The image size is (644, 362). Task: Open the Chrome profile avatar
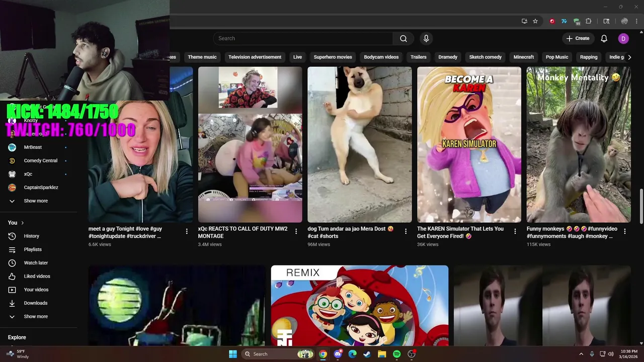(x=624, y=21)
